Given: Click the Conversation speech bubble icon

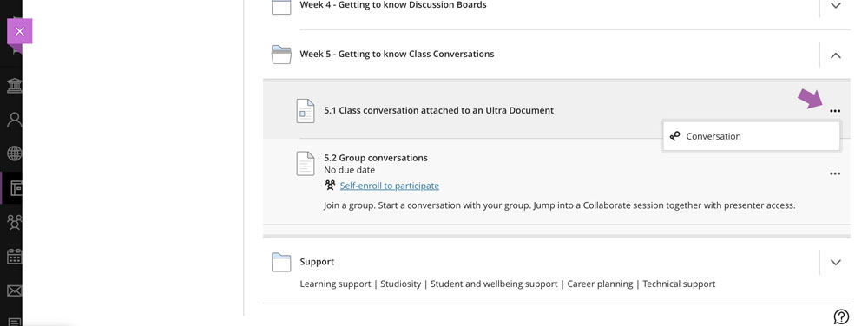Looking at the screenshot, I should pos(674,136).
